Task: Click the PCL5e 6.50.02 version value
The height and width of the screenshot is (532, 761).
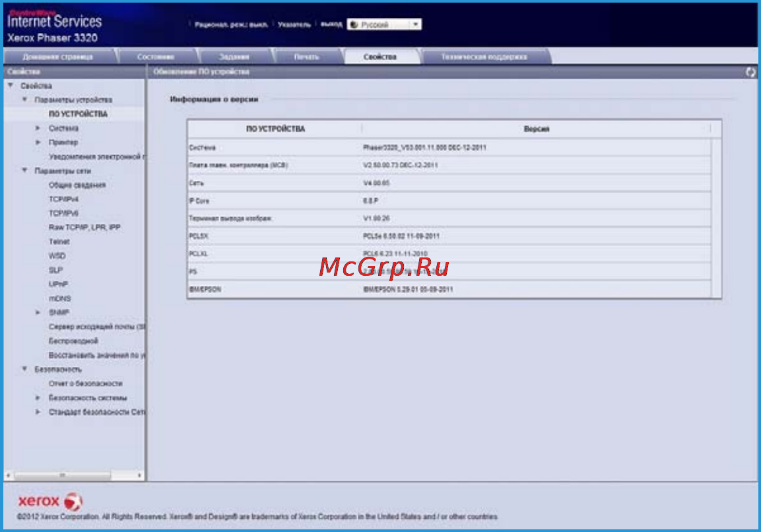Action: 401,236
